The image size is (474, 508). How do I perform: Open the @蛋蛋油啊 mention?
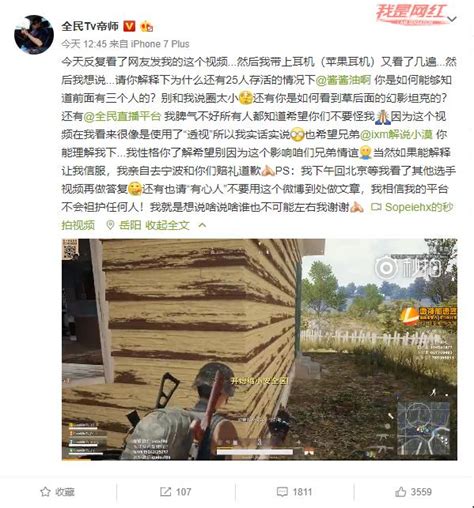tap(343, 80)
